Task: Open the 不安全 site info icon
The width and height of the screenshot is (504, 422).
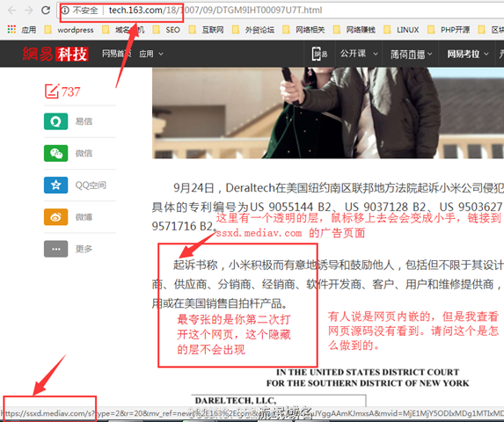Action: (x=65, y=11)
